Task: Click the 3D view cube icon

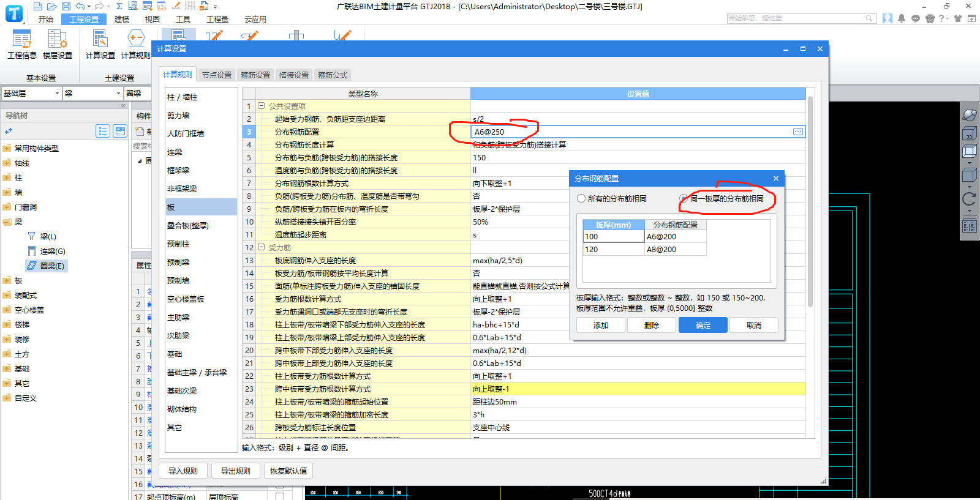Action: coord(970,133)
